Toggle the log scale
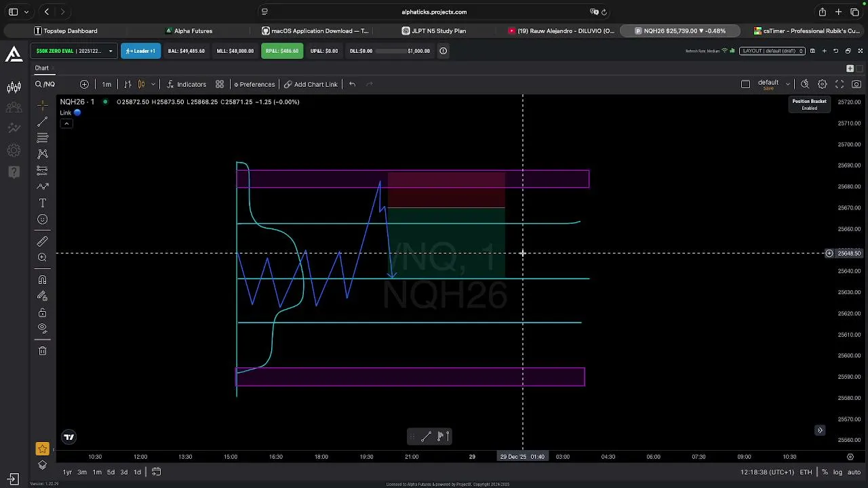Screen dimensions: 868x488 point(837,472)
